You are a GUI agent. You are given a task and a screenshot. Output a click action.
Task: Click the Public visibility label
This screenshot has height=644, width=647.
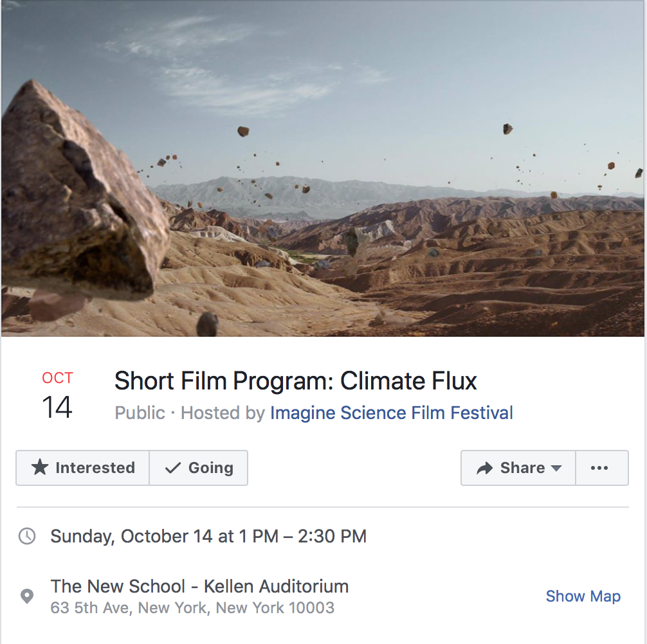[140, 413]
